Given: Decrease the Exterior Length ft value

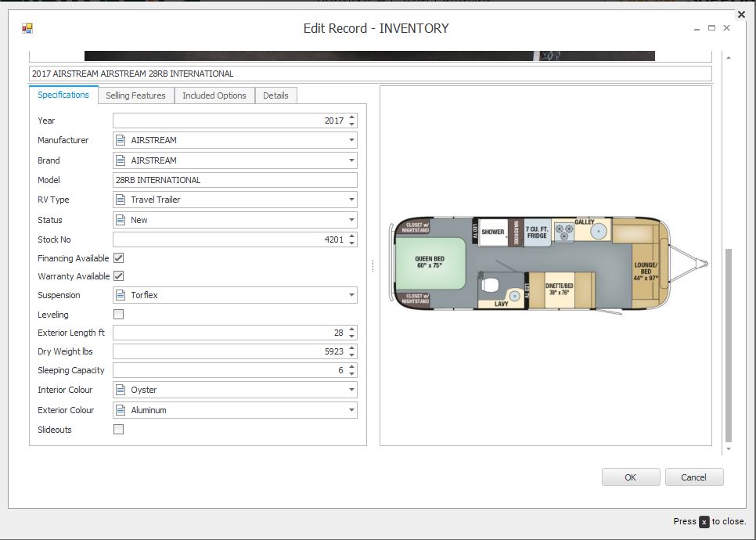Looking at the screenshot, I should [x=352, y=336].
